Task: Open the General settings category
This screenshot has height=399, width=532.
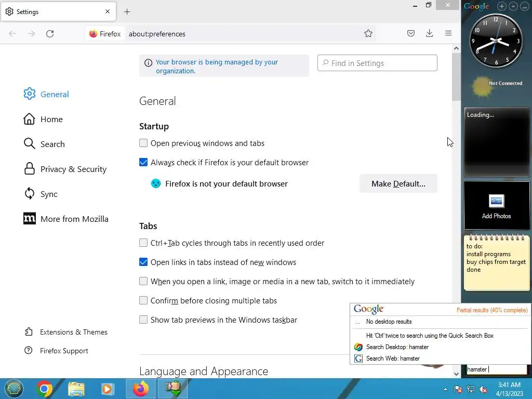Action: 46,94
